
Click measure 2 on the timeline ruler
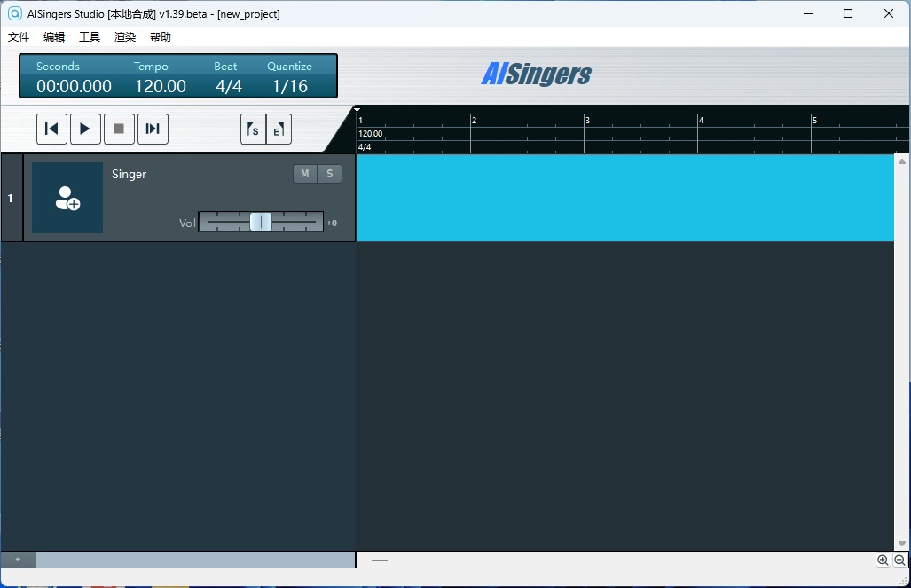pyautogui.click(x=474, y=121)
